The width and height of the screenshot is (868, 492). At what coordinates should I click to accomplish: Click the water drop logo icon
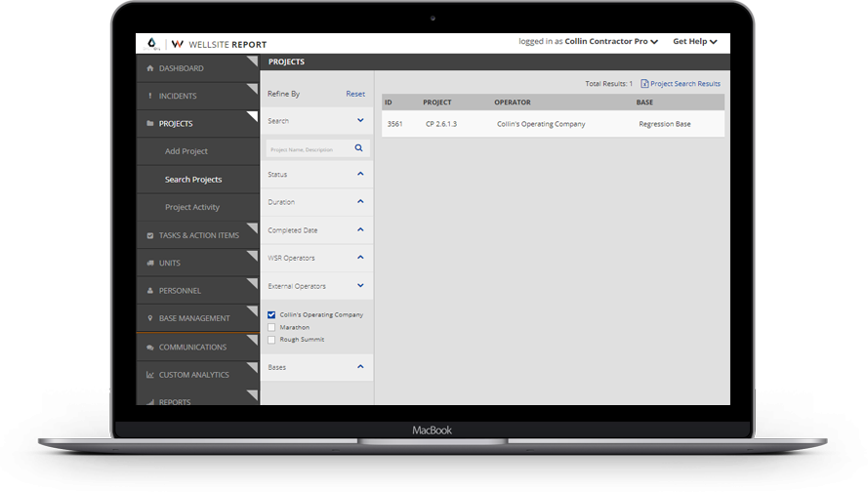tap(151, 43)
